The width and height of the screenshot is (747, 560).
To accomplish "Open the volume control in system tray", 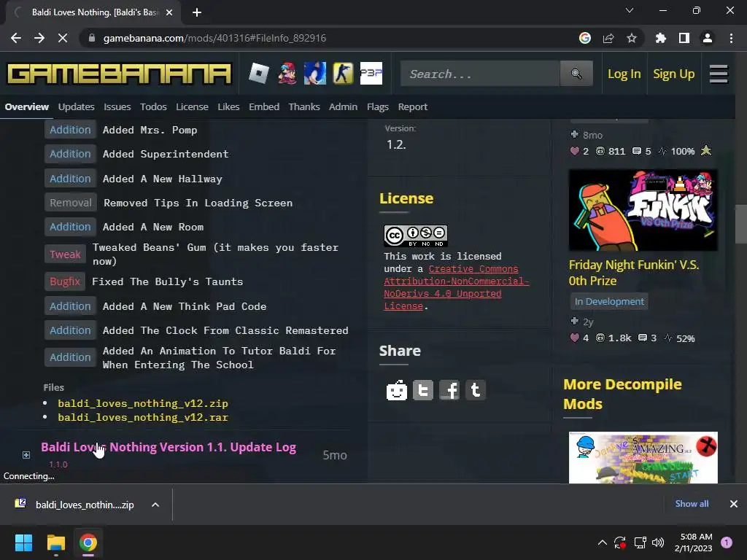I will click(x=658, y=542).
